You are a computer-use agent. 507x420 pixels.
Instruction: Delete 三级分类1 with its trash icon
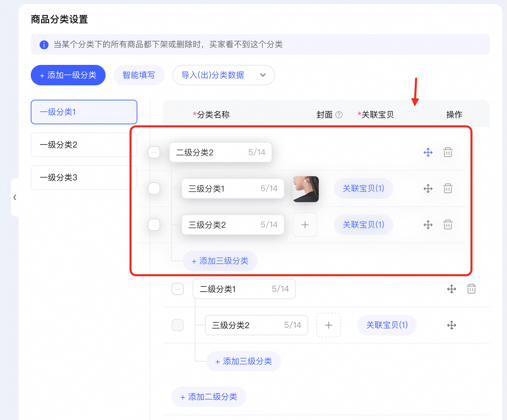448,188
